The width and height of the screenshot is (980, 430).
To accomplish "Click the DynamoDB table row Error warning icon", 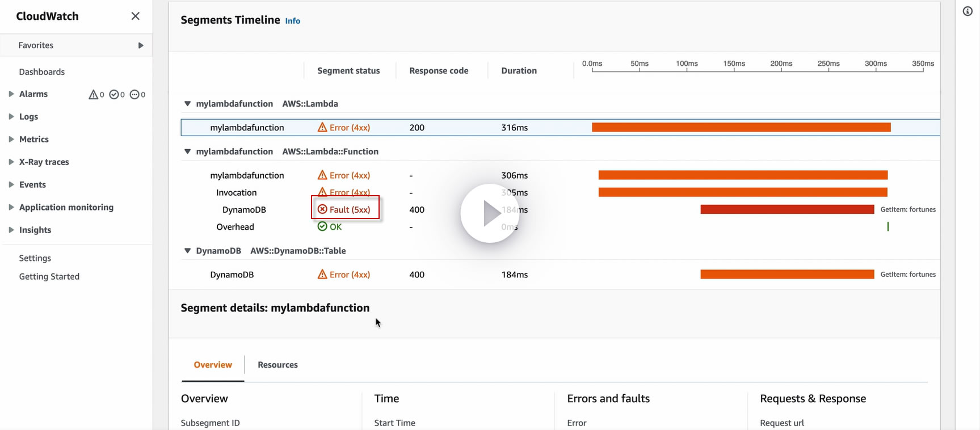I will click(322, 274).
